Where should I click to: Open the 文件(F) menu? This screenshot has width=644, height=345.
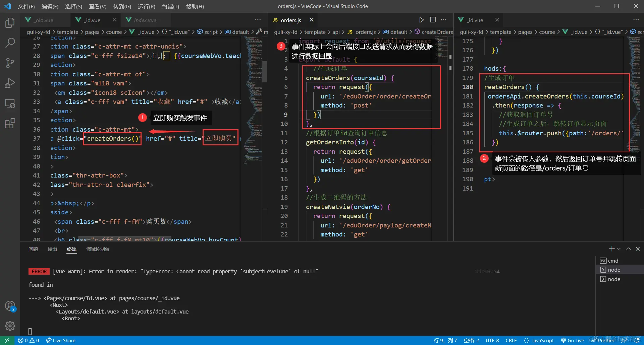[26, 6]
